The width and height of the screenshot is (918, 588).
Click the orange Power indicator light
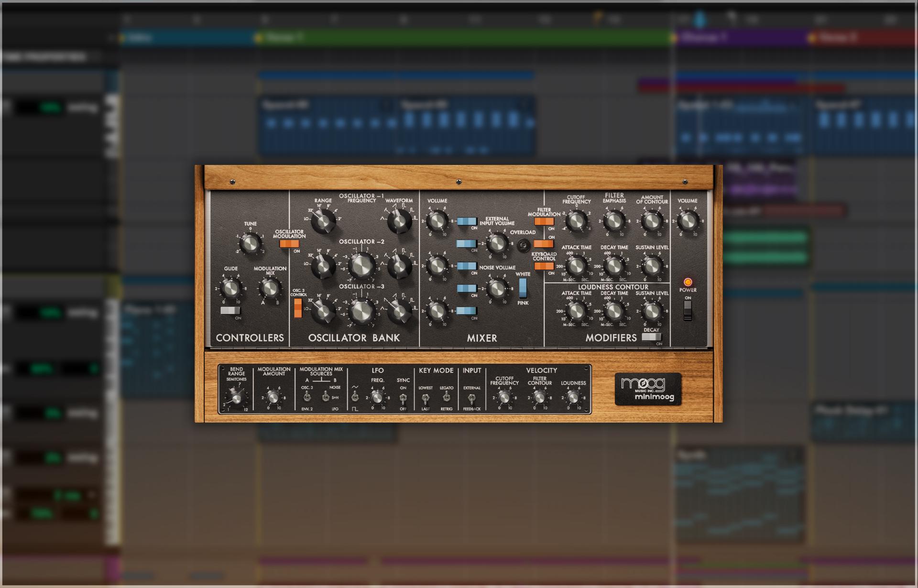point(688,282)
